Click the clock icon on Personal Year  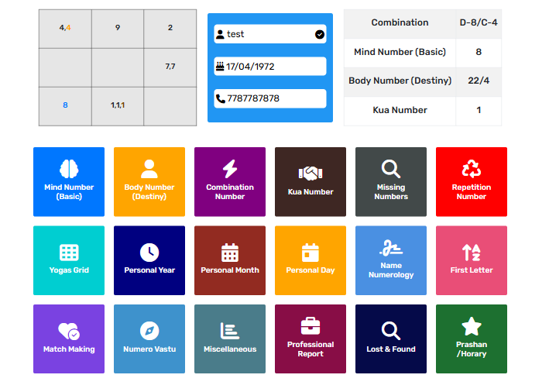tap(149, 253)
